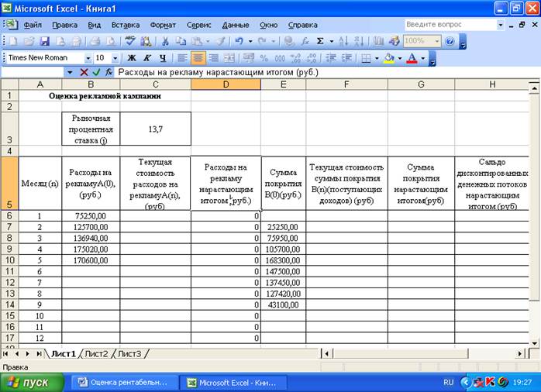Save the workbook with diskette icon
This screenshot has width=541, height=392.
point(44,41)
